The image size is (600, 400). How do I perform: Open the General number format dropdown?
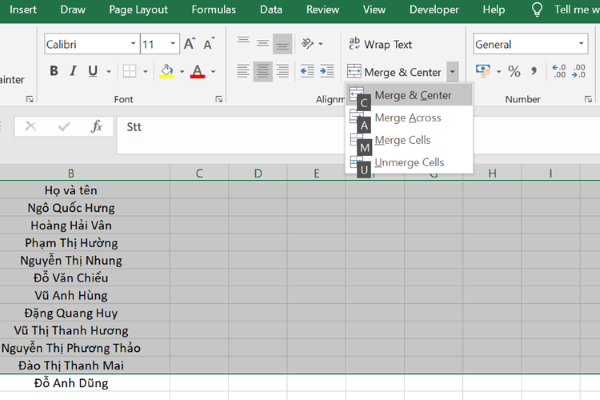pyautogui.click(x=581, y=45)
